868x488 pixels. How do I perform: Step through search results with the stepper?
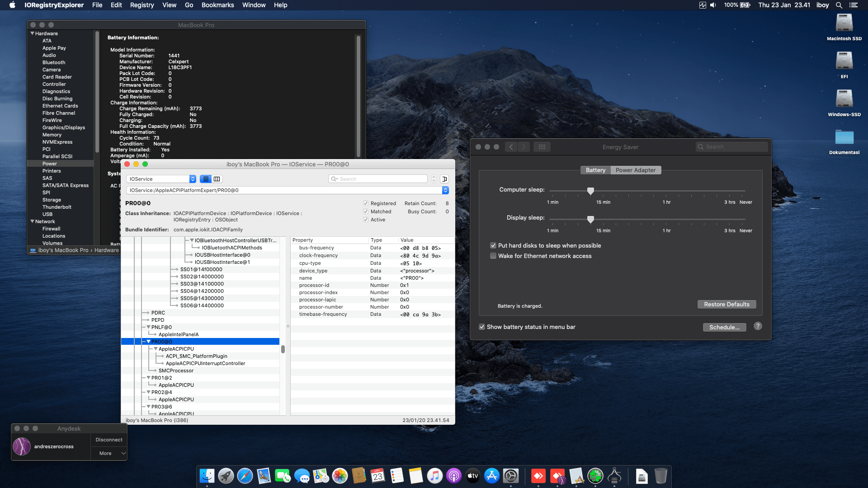[x=434, y=179]
